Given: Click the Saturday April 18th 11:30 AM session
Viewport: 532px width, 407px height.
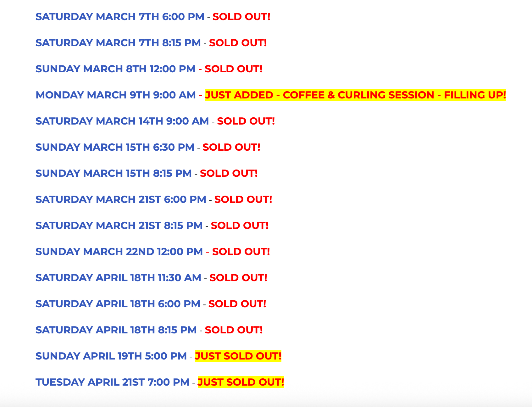Looking at the screenshot, I should coord(118,278).
